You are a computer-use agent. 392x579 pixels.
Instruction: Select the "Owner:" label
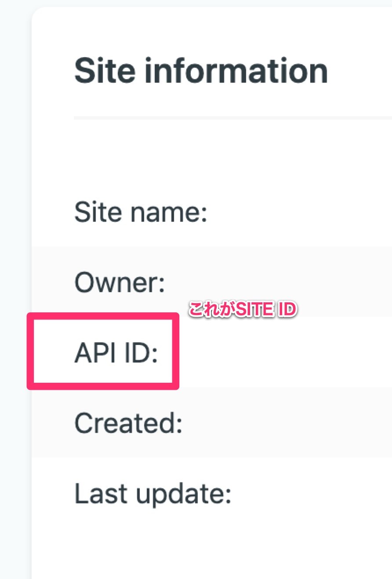click(x=120, y=282)
